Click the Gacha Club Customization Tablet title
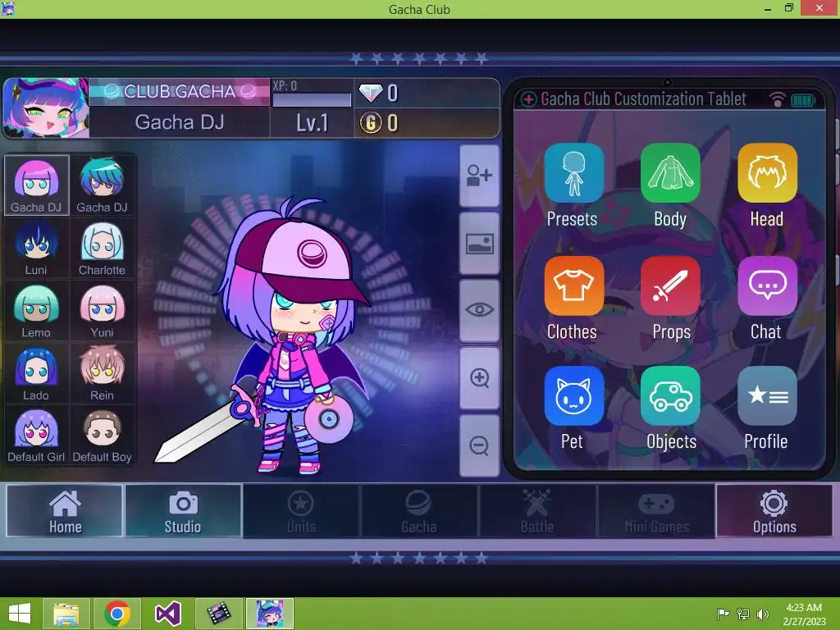Viewport: 840px width, 630px height. point(643,99)
